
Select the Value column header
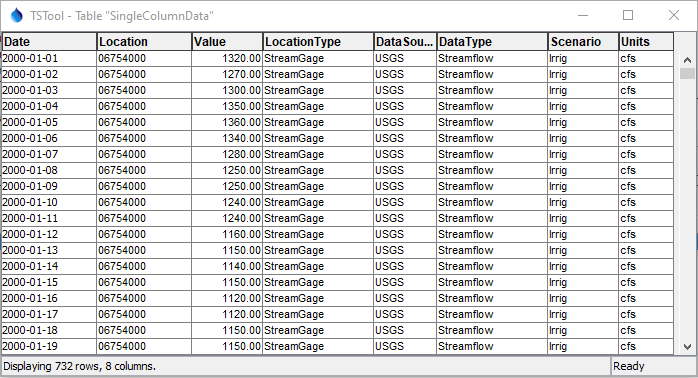227,42
